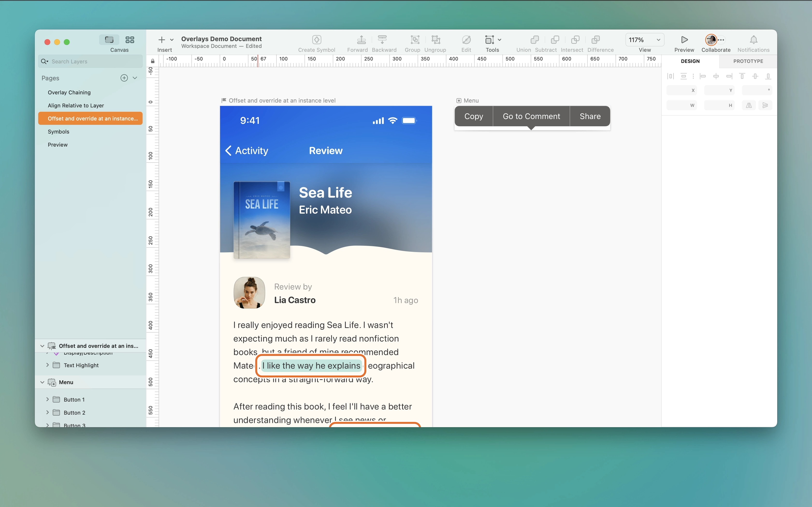Click the highlighted 'I like the way he explains' text

click(311, 366)
